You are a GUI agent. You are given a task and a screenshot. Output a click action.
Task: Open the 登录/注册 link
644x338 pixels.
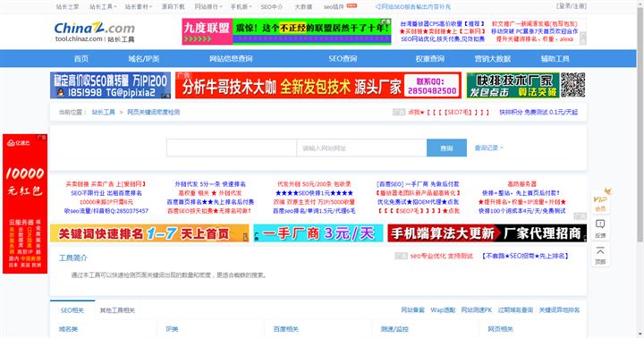tap(572, 6)
